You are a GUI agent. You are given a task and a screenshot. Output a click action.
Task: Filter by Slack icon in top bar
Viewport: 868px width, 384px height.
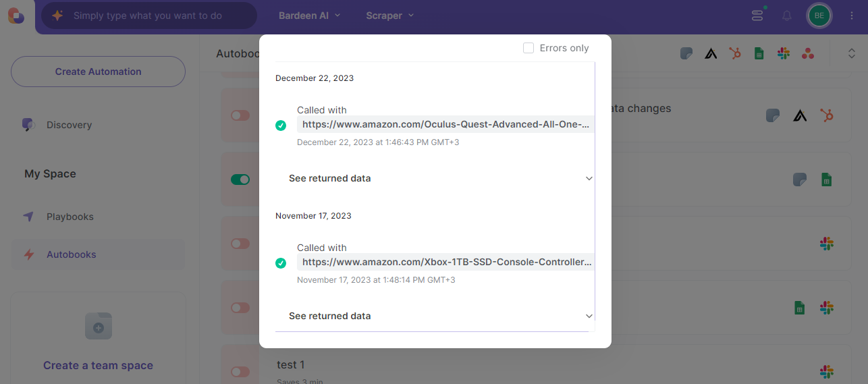click(784, 53)
